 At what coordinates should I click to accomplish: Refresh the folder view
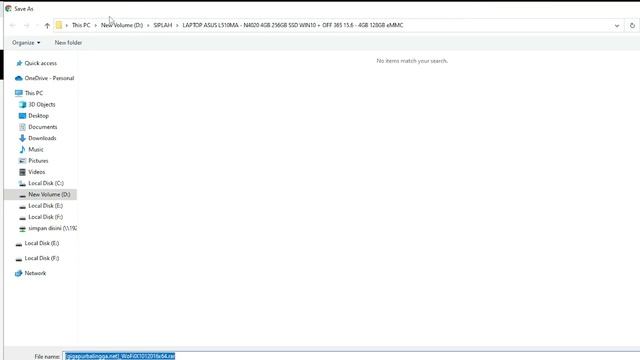click(632, 25)
